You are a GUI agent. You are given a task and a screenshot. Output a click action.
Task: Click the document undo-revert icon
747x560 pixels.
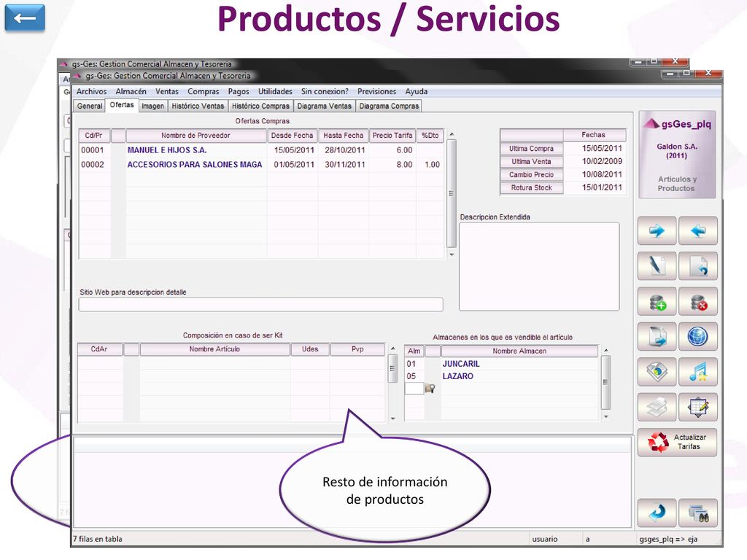pyautogui.click(x=698, y=265)
